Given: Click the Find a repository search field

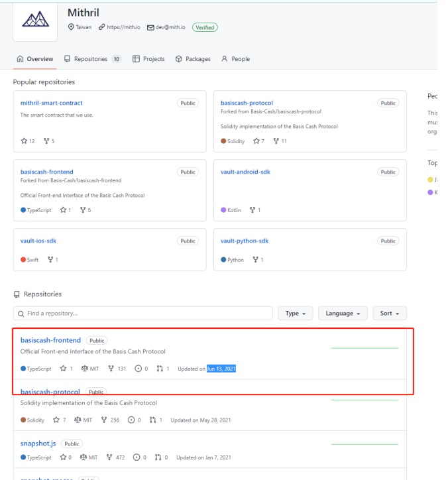Looking at the screenshot, I should [x=142, y=313].
